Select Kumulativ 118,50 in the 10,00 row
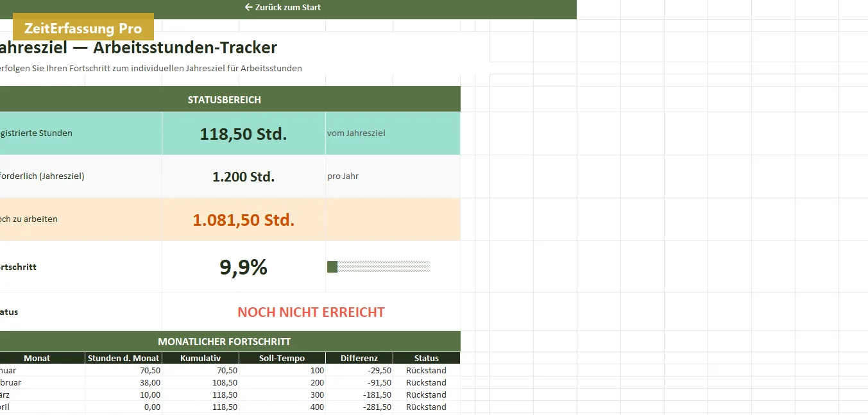This screenshot has width=868, height=415. [x=201, y=394]
